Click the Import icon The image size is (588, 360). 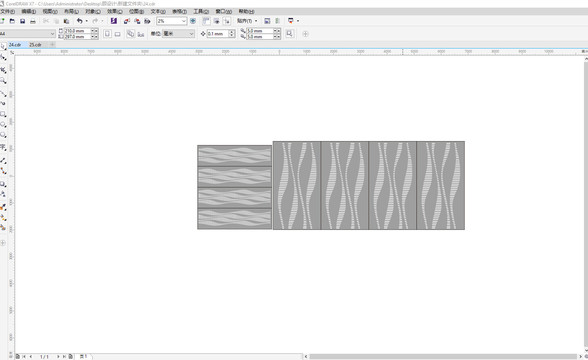click(127, 21)
